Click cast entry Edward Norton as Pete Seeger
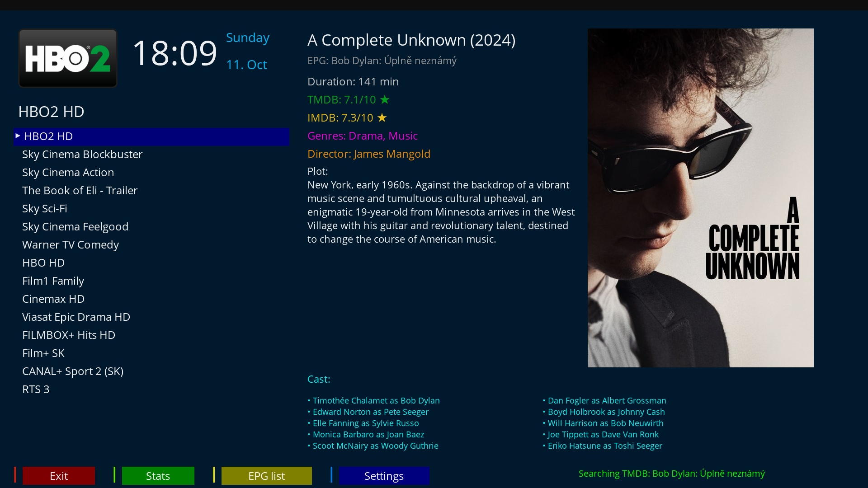The image size is (868, 488). click(368, 412)
